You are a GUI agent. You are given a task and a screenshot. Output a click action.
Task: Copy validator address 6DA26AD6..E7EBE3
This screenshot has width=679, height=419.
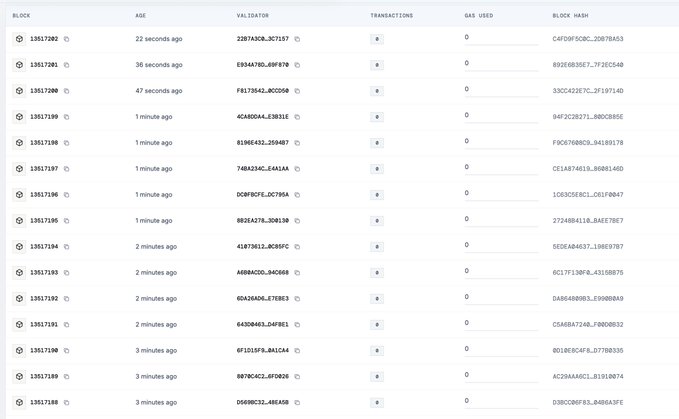click(297, 299)
